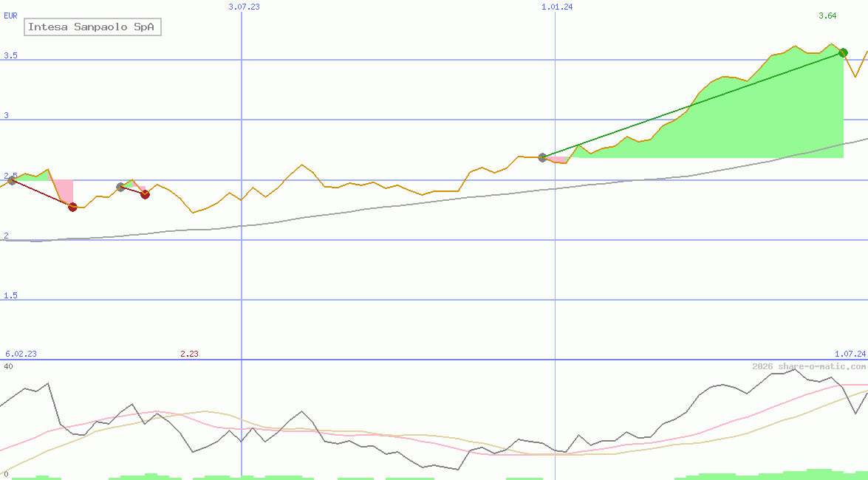Click the 6.02.23 start date label
Image resolution: width=868 pixels, height=480 pixels.
click(21, 354)
